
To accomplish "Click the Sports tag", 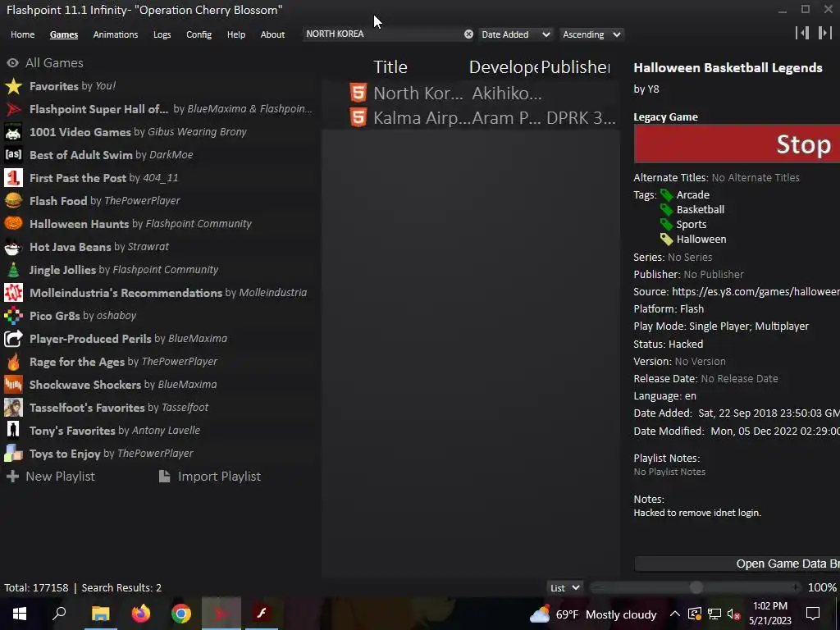I will coord(691,225).
